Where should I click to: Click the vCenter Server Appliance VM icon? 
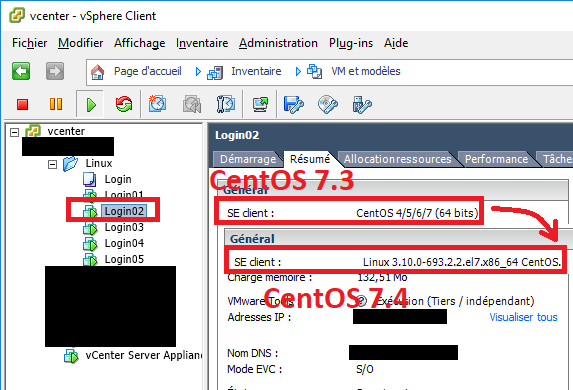pos(71,356)
